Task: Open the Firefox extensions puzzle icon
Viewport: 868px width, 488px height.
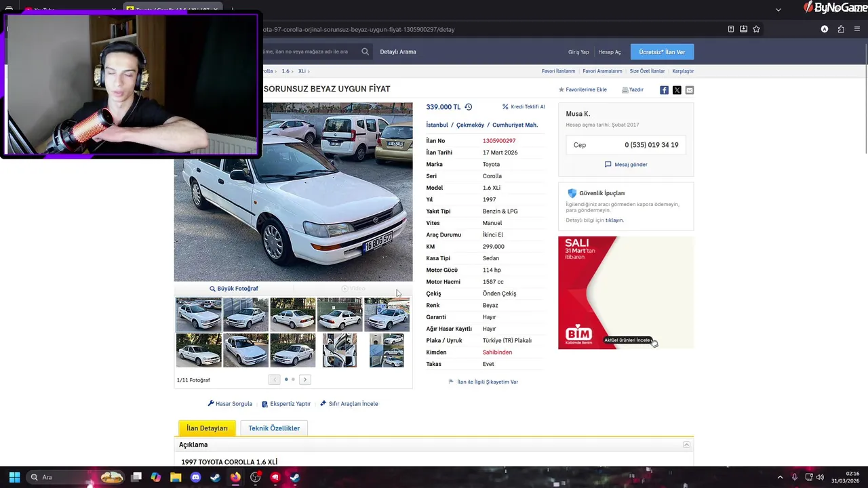Action: [x=841, y=29]
